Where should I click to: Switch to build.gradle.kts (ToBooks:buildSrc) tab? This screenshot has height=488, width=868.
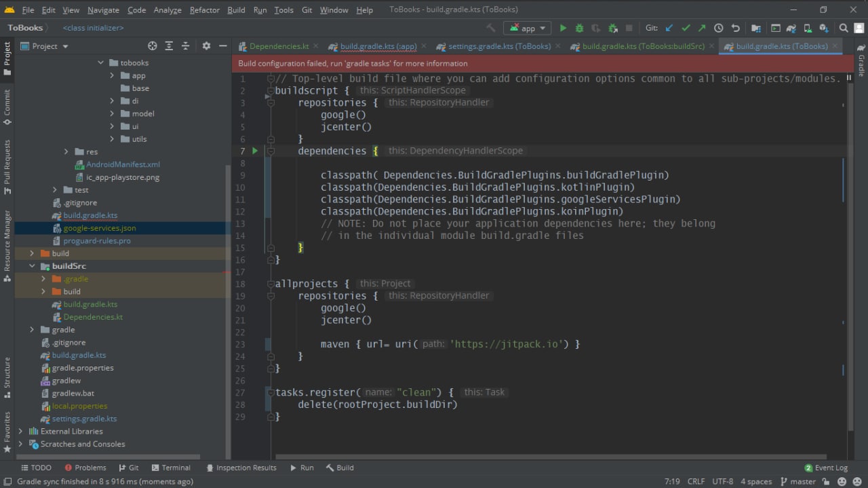[x=644, y=46]
